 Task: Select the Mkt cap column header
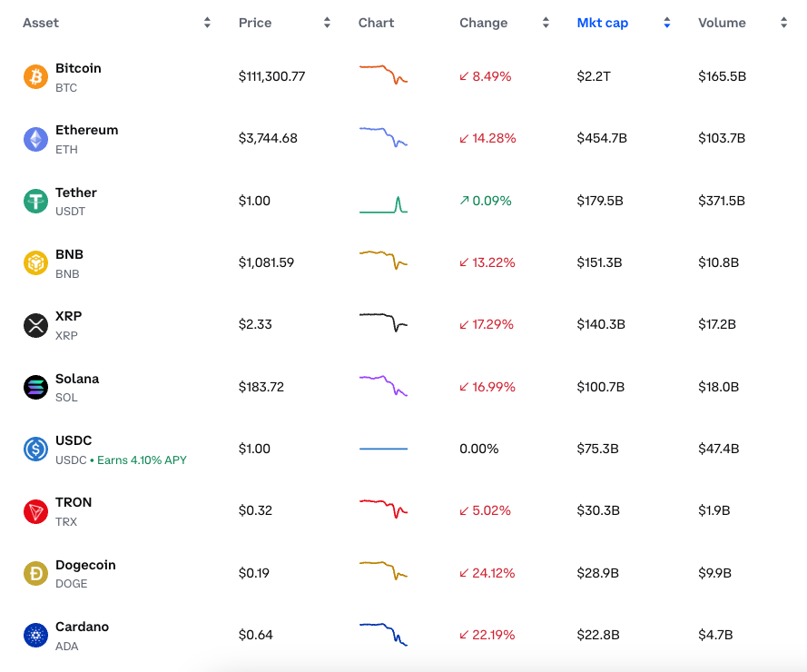[602, 24]
